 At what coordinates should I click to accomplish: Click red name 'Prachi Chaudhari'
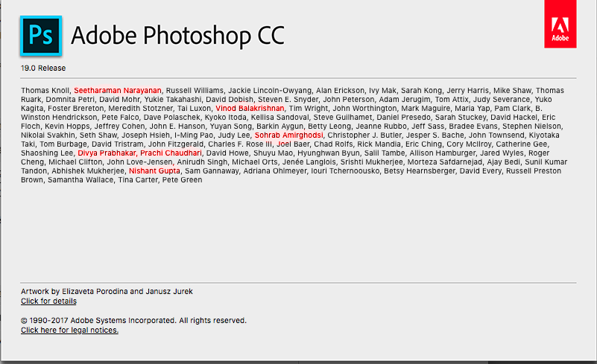171,153
